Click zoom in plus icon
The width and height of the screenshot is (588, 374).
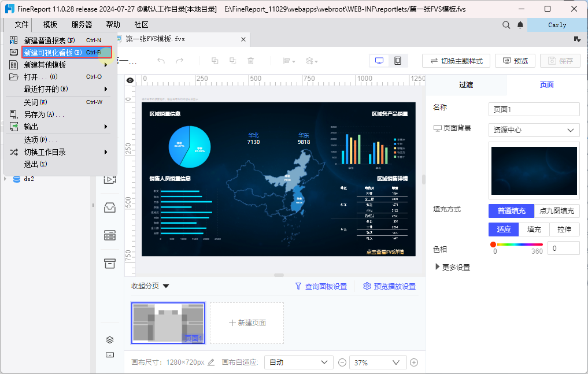(x=414, y=362)
